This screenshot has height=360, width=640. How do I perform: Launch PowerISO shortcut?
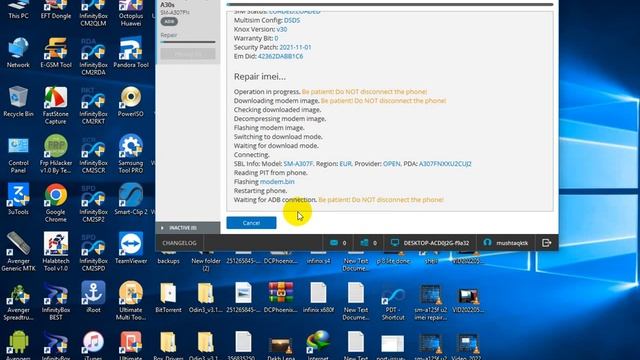point(131,101)
